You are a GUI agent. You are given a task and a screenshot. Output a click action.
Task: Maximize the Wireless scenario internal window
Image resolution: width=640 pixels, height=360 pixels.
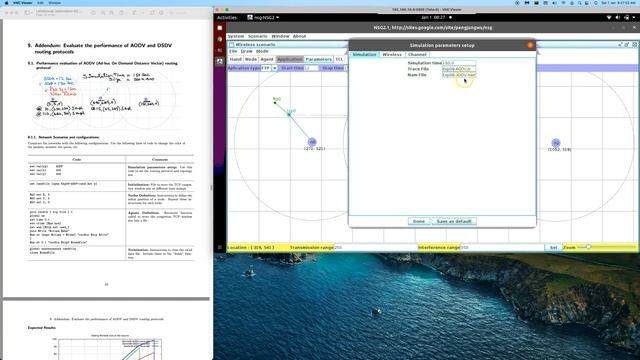627,44
